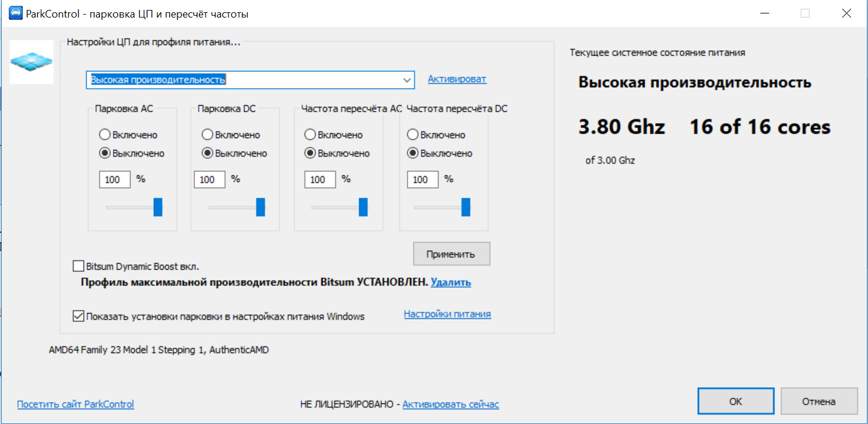Click the Парковка AC slider handle
Screen dimensions: 868x424
tap(158, 207)
